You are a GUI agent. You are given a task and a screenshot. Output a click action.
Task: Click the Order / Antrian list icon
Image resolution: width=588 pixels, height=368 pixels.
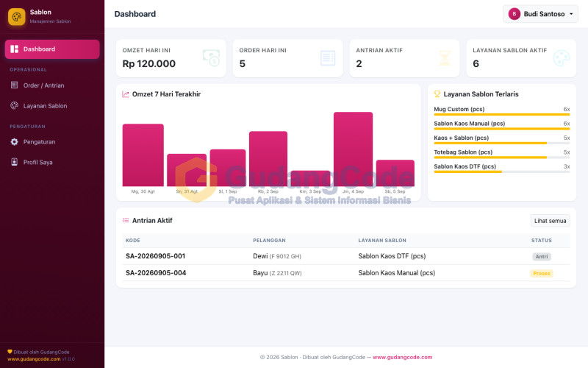(x=14, y=85)
